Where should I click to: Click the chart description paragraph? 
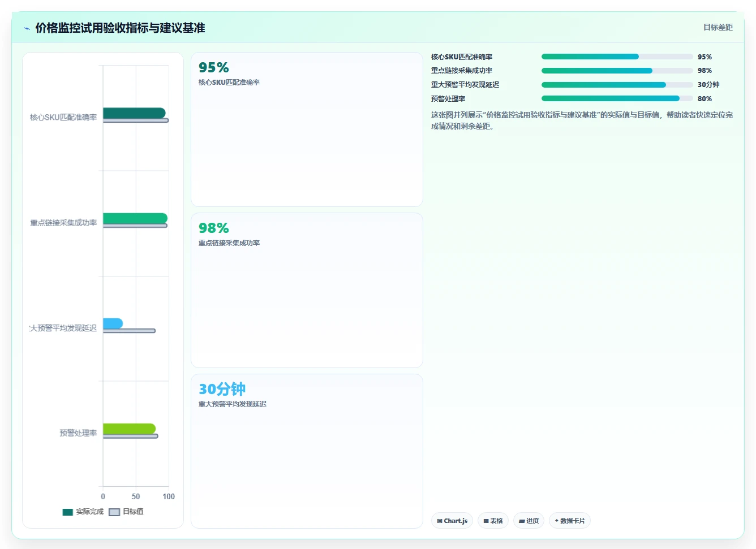tap(582, 120)
